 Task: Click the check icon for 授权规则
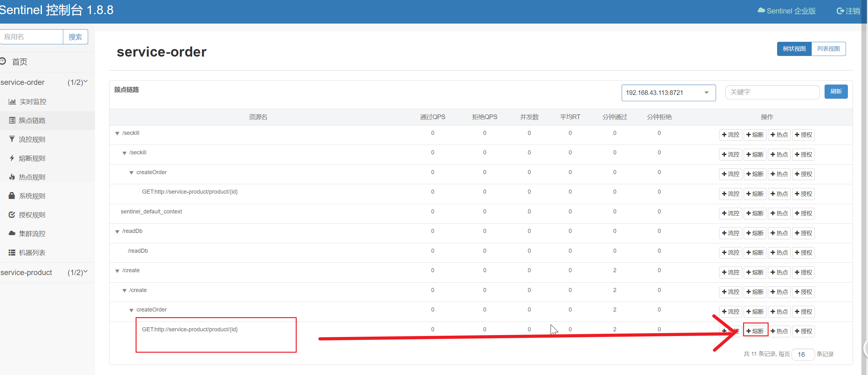[x=12, y=214]
